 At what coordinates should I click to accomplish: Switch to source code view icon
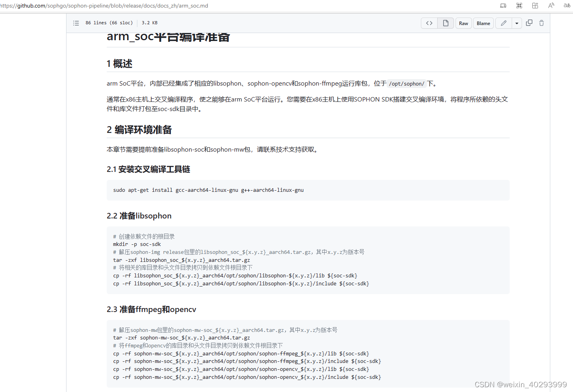(x=429, y=23)
